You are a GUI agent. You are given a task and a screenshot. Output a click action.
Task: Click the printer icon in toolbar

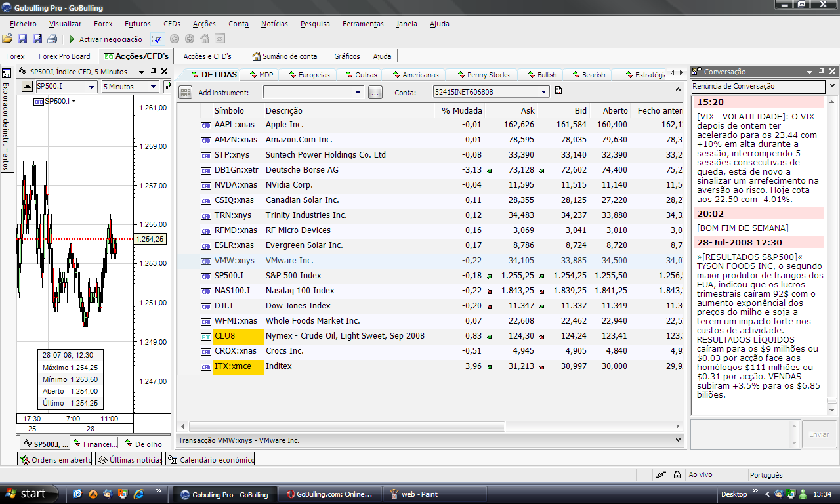(52, 39)
